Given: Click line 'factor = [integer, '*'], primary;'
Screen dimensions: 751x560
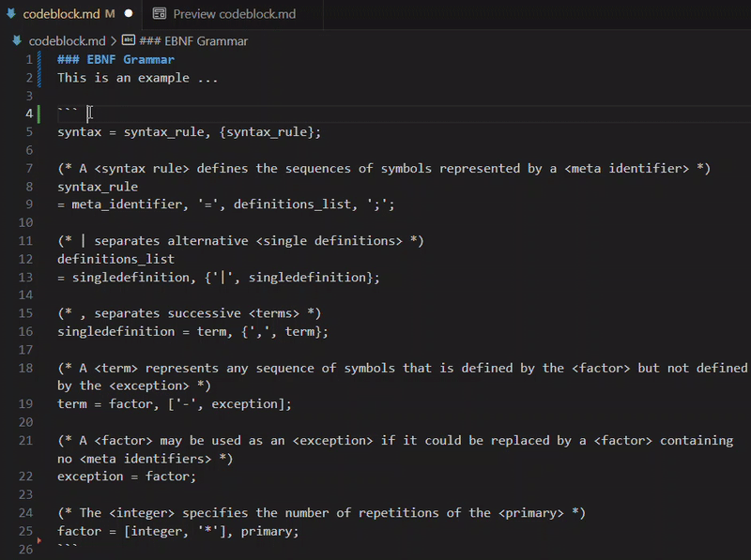Looking at the screenshot, I should 178,531.
